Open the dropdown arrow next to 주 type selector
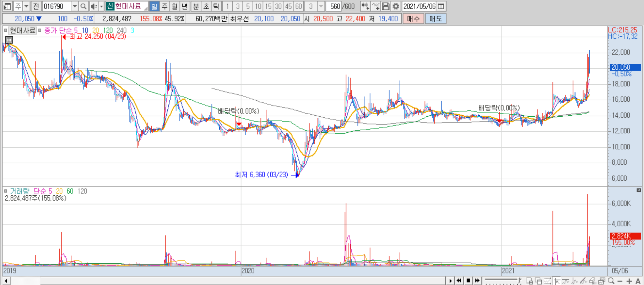The width and height of the screenshot is (644, 285). (x=26, y=6)
